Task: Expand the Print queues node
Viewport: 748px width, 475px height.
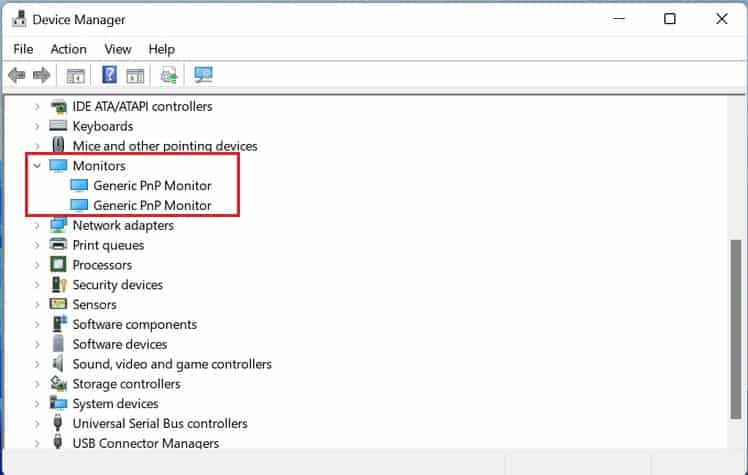Action: 37,245
